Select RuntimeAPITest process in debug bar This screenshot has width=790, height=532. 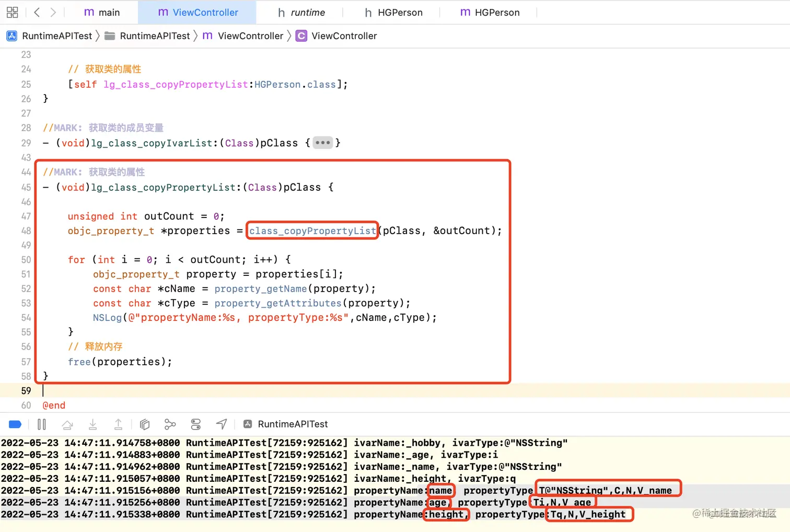[286, 424]
